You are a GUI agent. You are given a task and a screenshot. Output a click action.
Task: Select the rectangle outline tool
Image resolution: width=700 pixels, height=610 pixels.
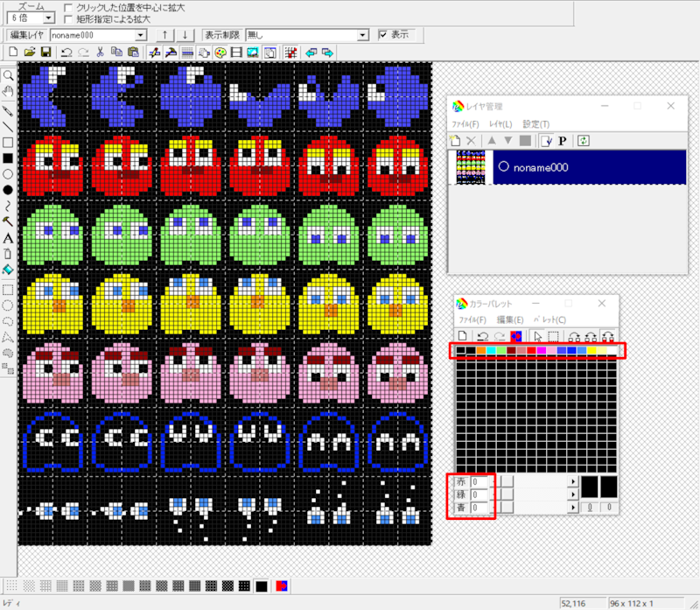pos(8,143)
